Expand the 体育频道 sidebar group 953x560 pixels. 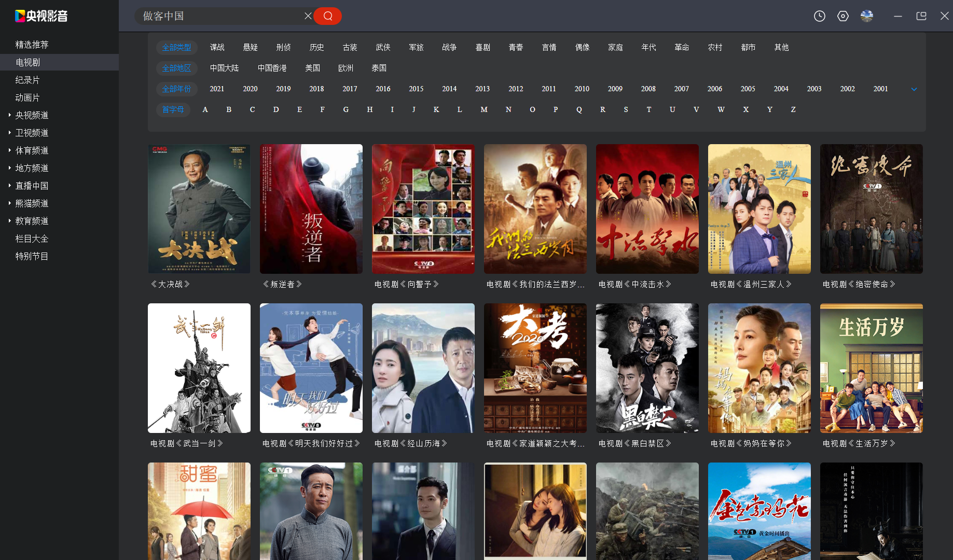click(x=32, y=150)
